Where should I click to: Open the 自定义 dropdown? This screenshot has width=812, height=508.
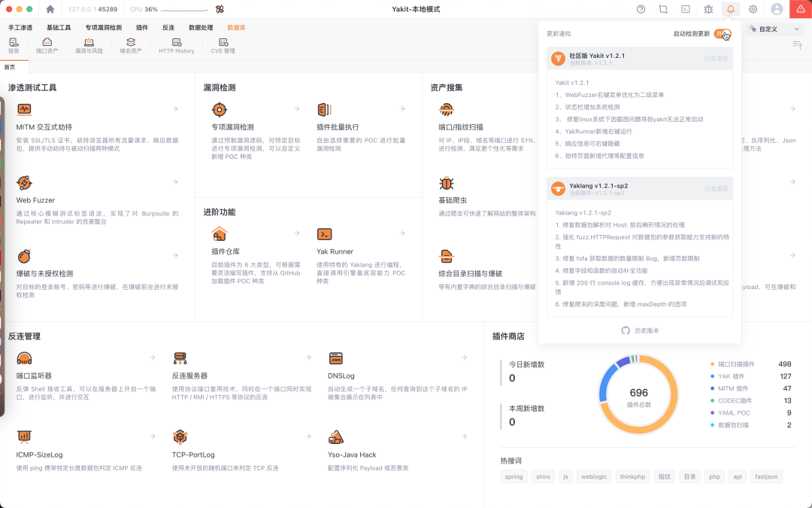click(774, 29)
